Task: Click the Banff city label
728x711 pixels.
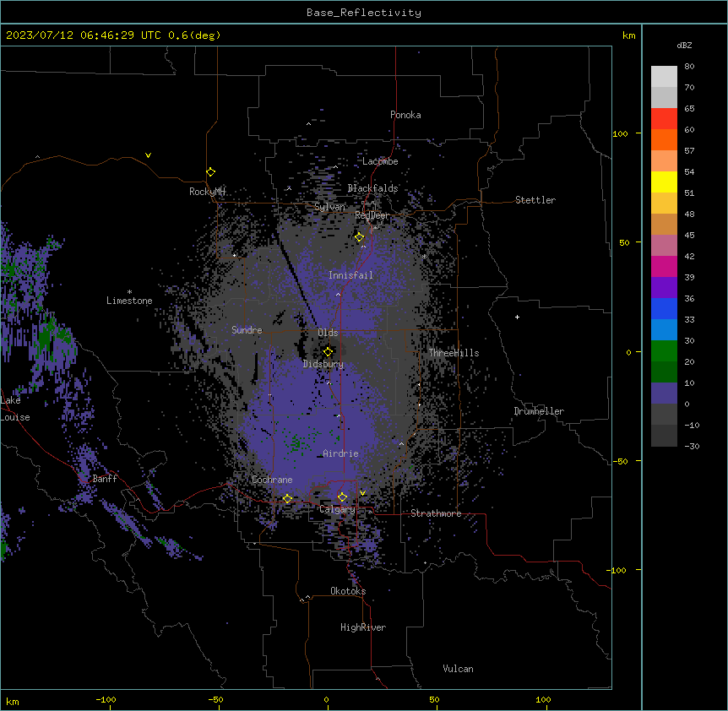Action: pyautogui.click(x=105, y=479)
